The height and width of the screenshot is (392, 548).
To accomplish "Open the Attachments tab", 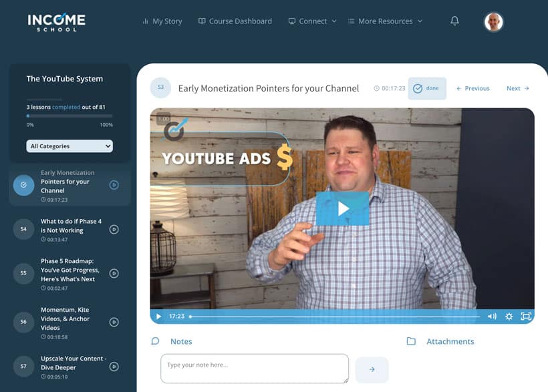I will (450, 341).
